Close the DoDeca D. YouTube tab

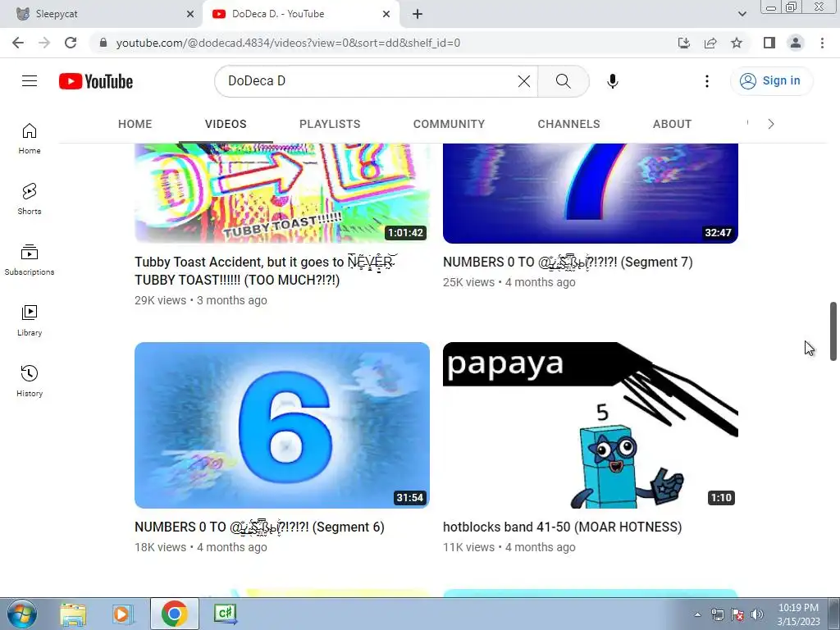[386, 14]
